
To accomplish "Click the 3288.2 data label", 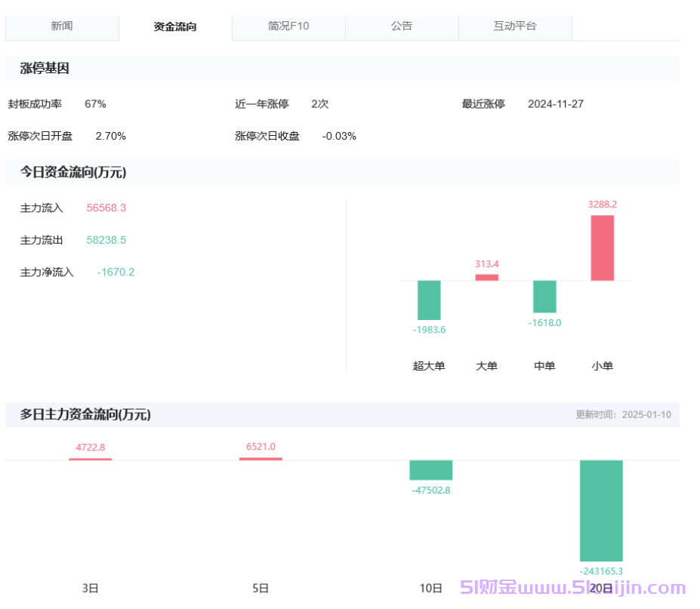I will tap(603, 205).
